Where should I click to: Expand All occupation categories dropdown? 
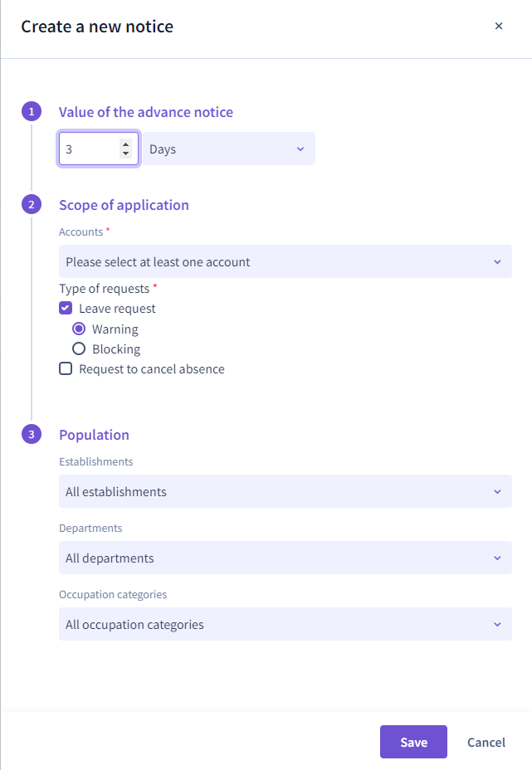(x=286, y=624)
